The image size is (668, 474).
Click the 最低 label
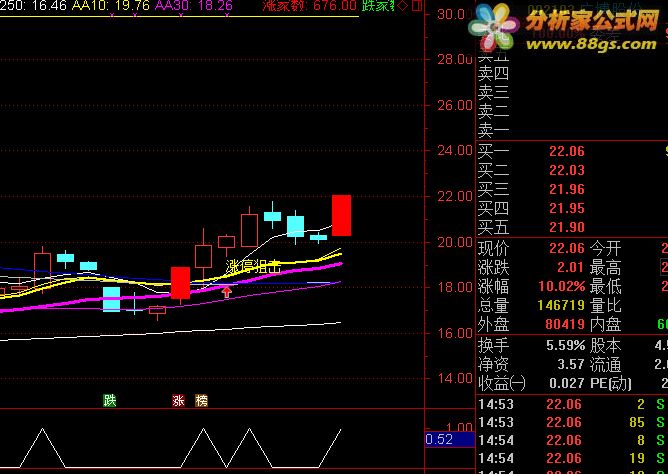[605, 286]
